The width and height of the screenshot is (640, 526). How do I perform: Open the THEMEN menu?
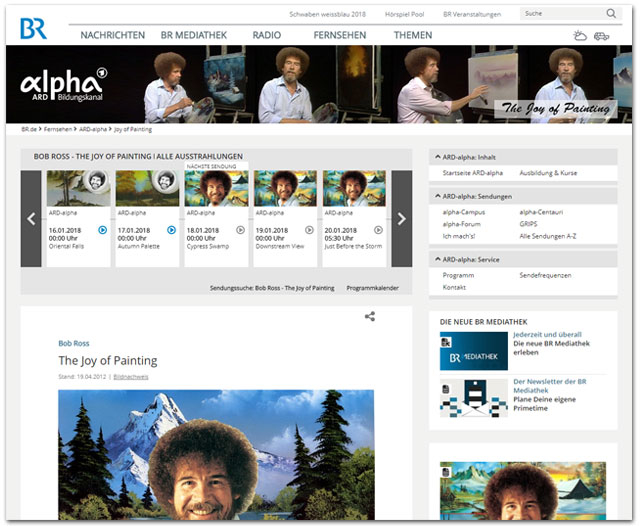click(413, 35)
